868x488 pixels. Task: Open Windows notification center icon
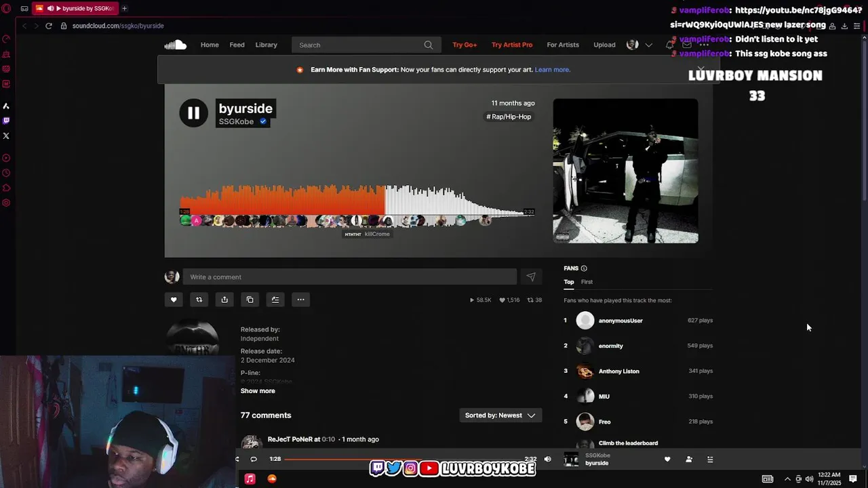point(853,479)
